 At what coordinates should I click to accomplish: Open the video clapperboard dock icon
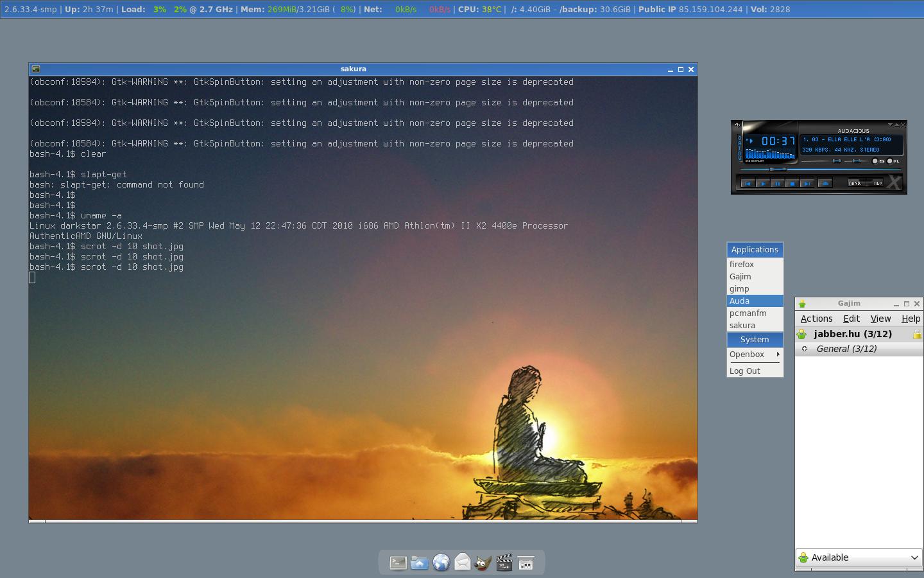tap(504, 563)
